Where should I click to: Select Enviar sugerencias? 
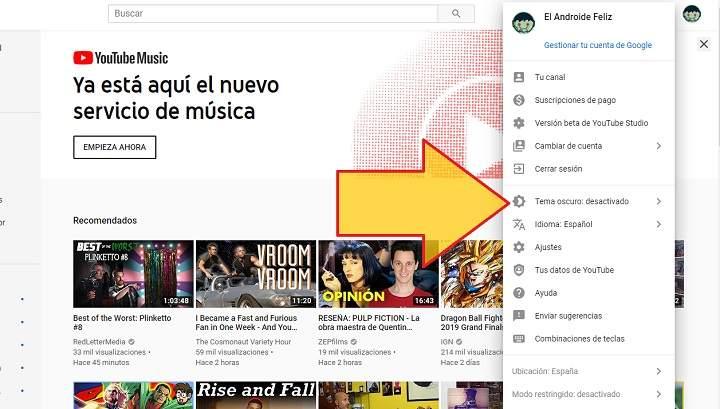(x=589, y=316)
